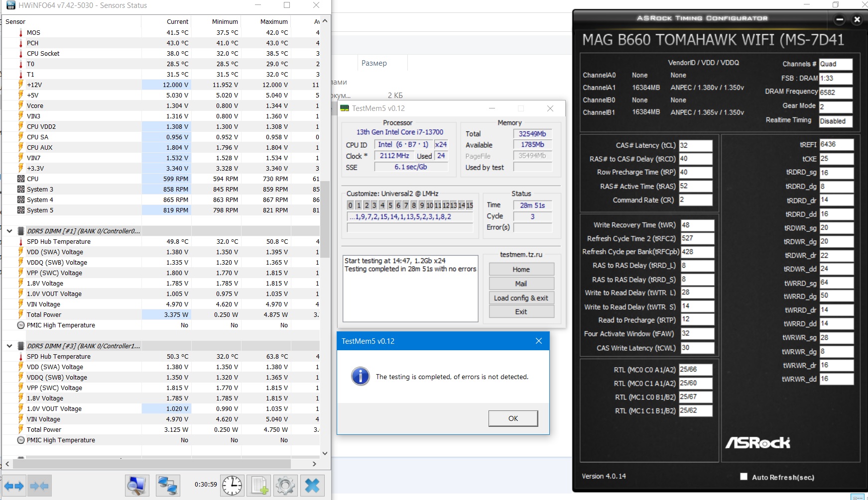Click the blue X icon in HWiNFO toolbar
Image resolution: width=868 pixels, height=500 pixels.
[312, 486]
